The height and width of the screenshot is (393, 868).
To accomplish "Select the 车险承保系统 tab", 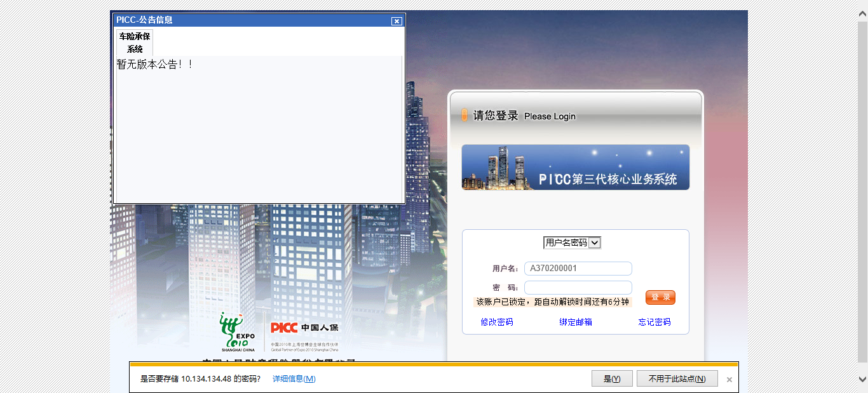I will [x=135, y=43].
